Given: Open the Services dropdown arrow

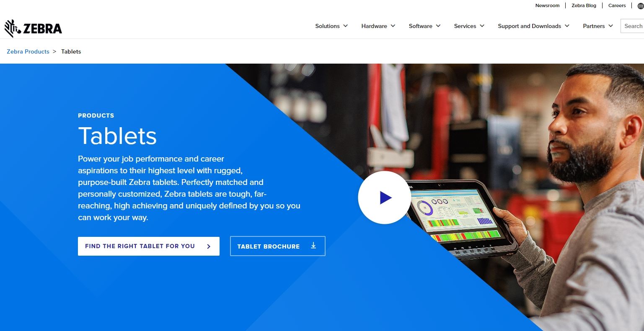Looking at the screenshot, I should pos(482,26).
